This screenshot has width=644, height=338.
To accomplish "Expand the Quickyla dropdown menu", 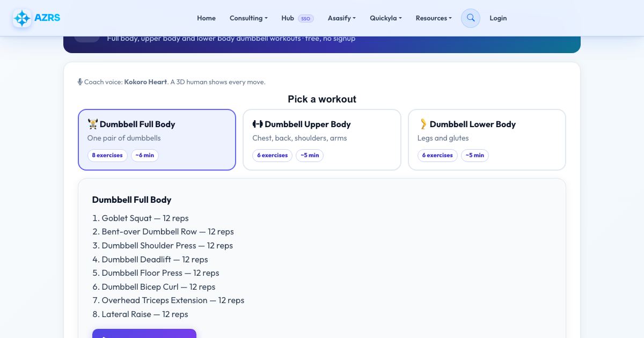I will tap(385, 18).
